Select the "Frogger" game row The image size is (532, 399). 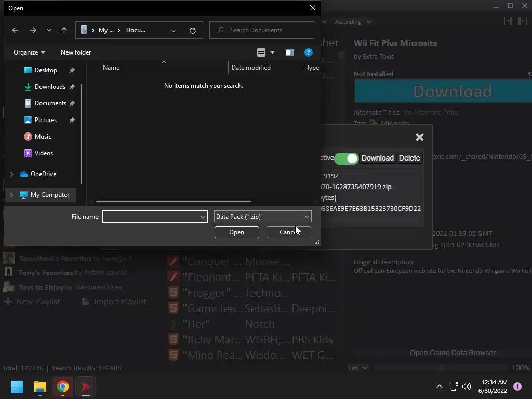pyautogui.click(x=252, y=293)
